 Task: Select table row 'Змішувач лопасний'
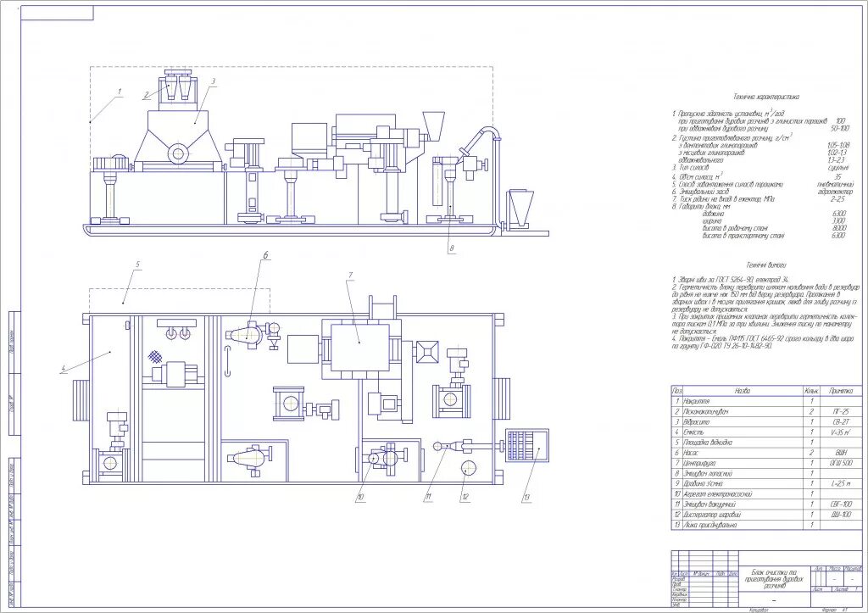coord(766,473)
